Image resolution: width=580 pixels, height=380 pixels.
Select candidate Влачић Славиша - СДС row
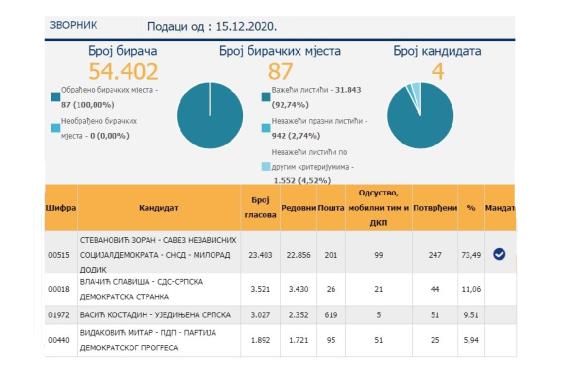280,289
